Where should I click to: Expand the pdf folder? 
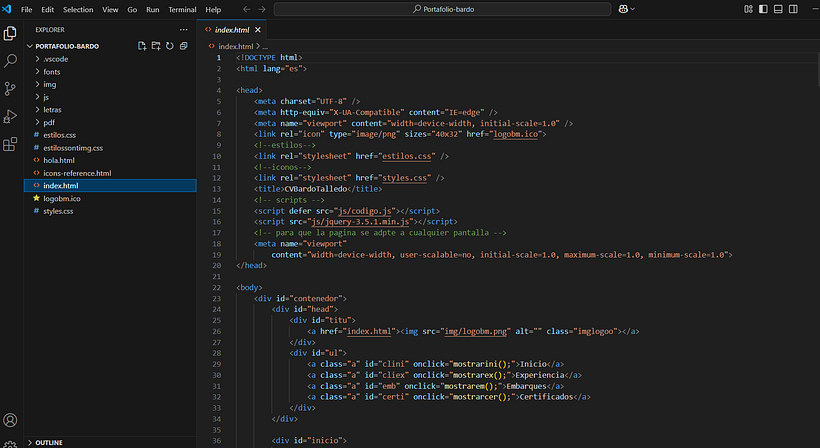click(x=110, y=122)
